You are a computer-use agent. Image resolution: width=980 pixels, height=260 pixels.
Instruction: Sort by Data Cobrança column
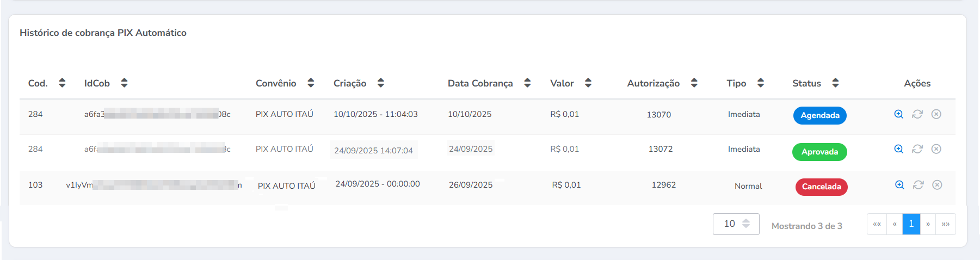point(527,83)
